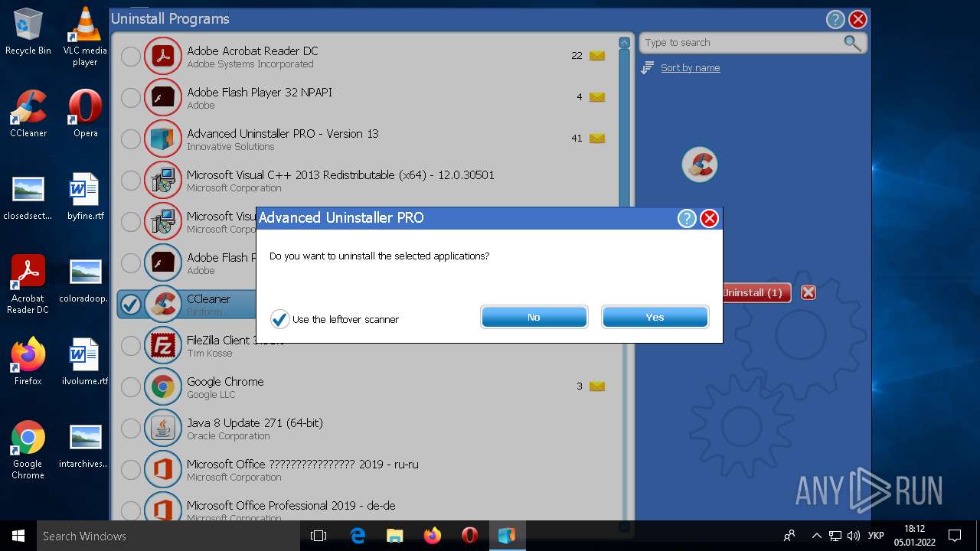The height and width of the screenshot is (551, 980).
Task: Click the Microsoft Office 2019 ru-ru icon
Action: (162, 470)
